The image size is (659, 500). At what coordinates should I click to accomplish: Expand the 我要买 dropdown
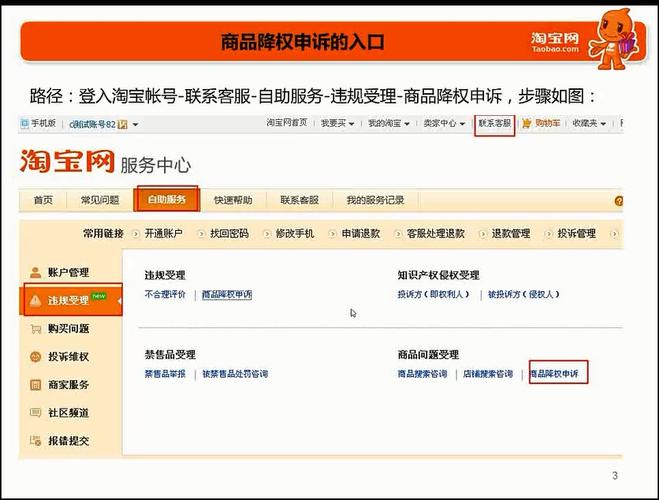(x=351, y=124)
